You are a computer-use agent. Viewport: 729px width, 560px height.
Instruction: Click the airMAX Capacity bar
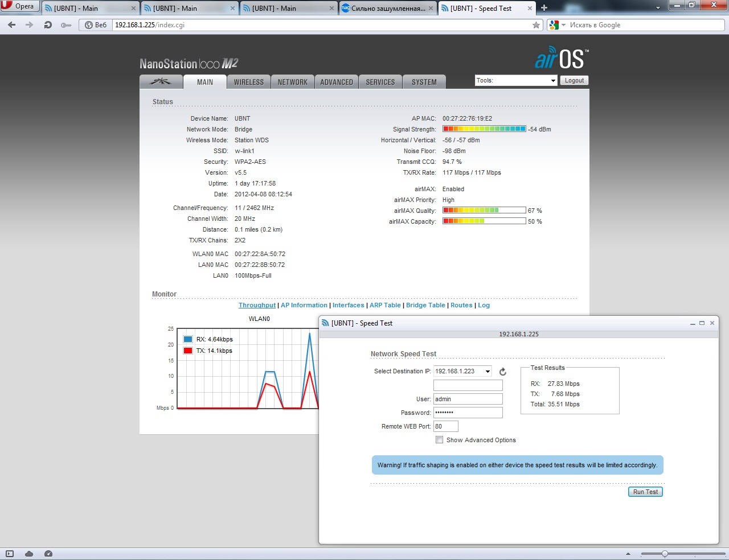click(484, 221)
